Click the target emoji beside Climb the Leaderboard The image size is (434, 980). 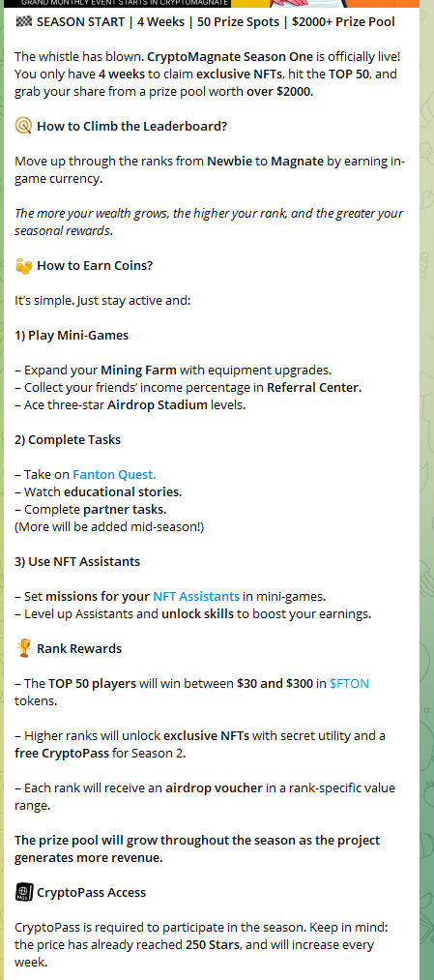23,127
